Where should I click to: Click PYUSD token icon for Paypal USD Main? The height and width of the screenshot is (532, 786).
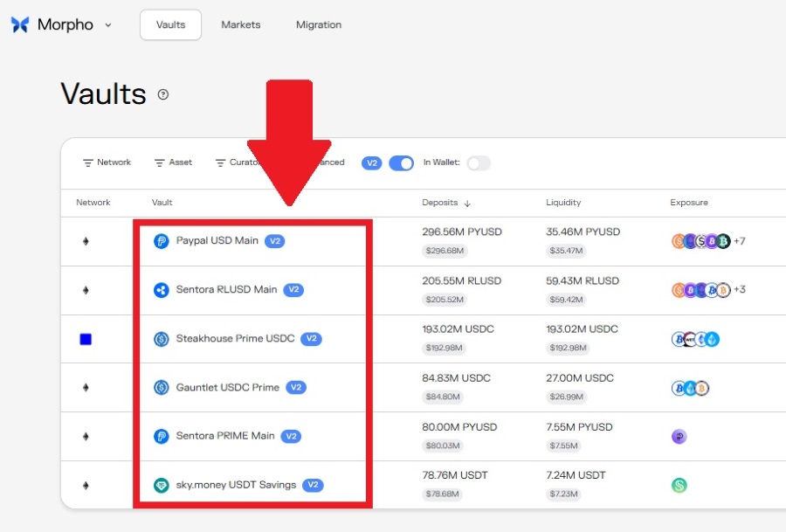coord(161,241)
